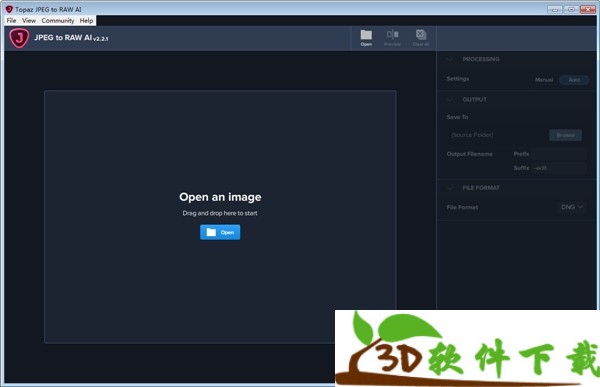Image resolution: width=600 pixels, height=387 pixels.
Task: Click the Browse button for Save To
Action: click(565, 135)
